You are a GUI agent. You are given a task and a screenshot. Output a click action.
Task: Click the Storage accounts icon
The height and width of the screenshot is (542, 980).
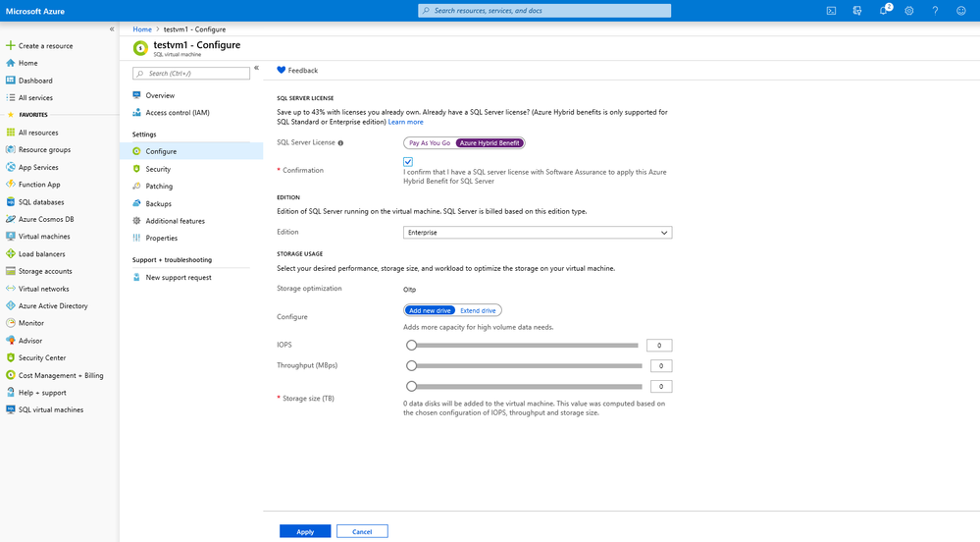10,271
